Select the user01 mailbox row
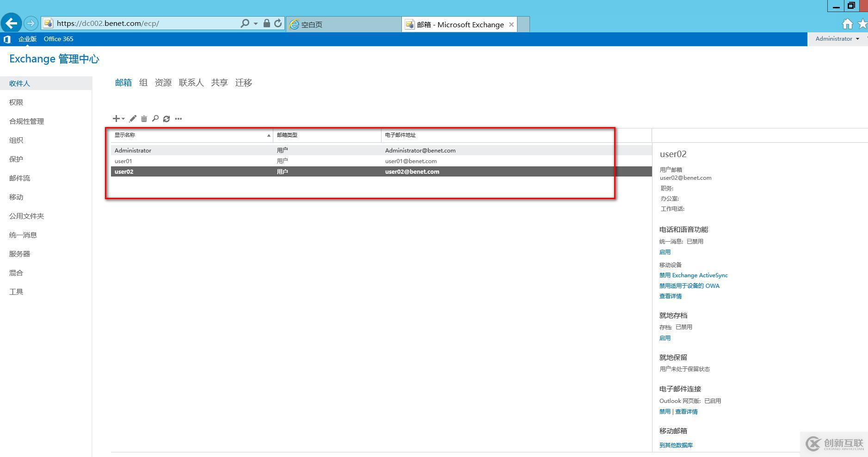This screenshot has width=868, height=457. click(382, 161)
